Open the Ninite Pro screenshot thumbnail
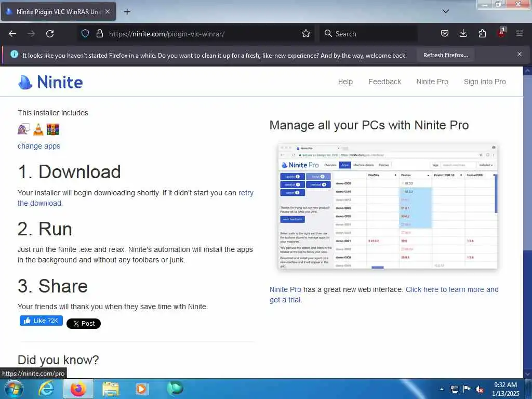Screen dimensions: 532x399 click(x=388, y=206)
